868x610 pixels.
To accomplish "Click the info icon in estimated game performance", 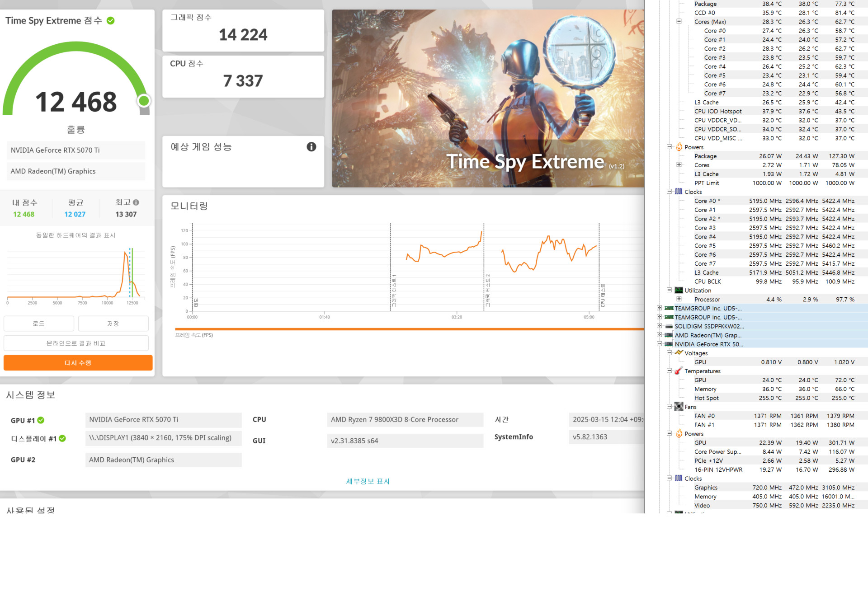I will click(311, 147).
